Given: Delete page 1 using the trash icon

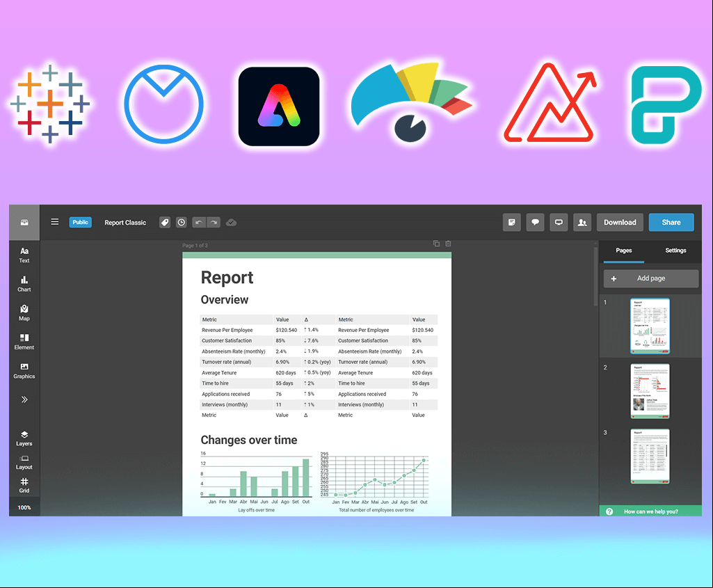Looking at the screenshot, I should pyautogui.click(x=448, y=244).
